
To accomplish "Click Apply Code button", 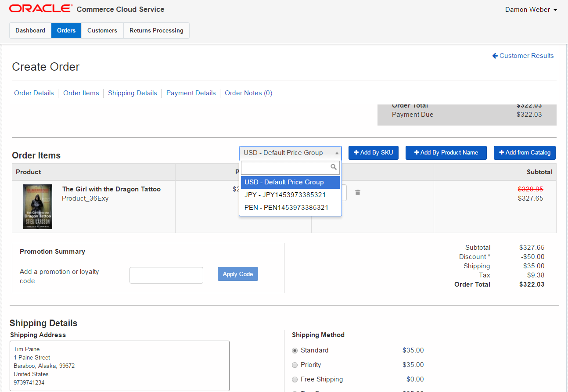I will (x=238, y=274).
